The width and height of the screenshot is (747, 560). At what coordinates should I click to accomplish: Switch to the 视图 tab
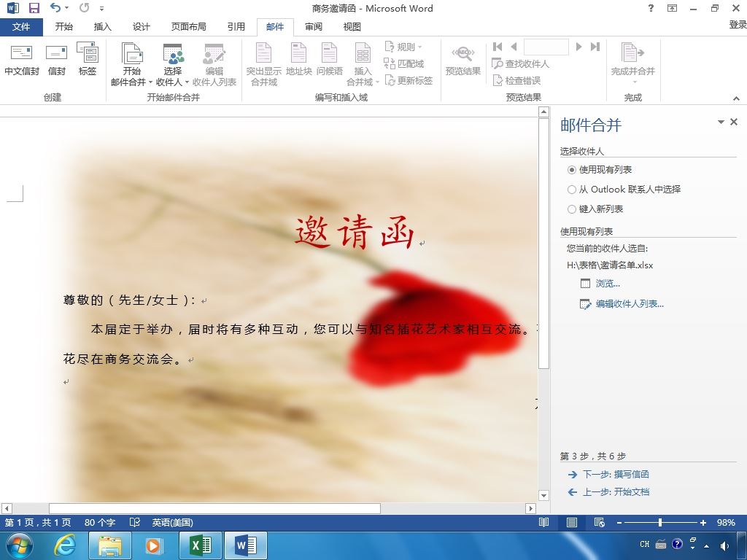pos(352,27)
